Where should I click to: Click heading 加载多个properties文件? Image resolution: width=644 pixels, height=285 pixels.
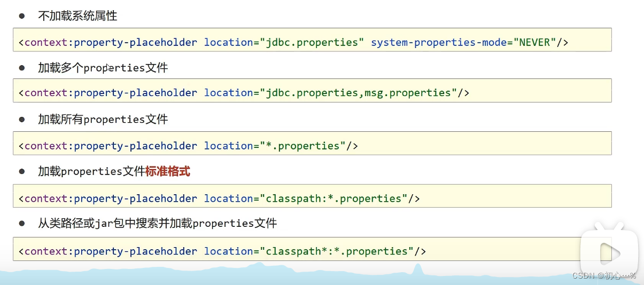coord(103,68)
